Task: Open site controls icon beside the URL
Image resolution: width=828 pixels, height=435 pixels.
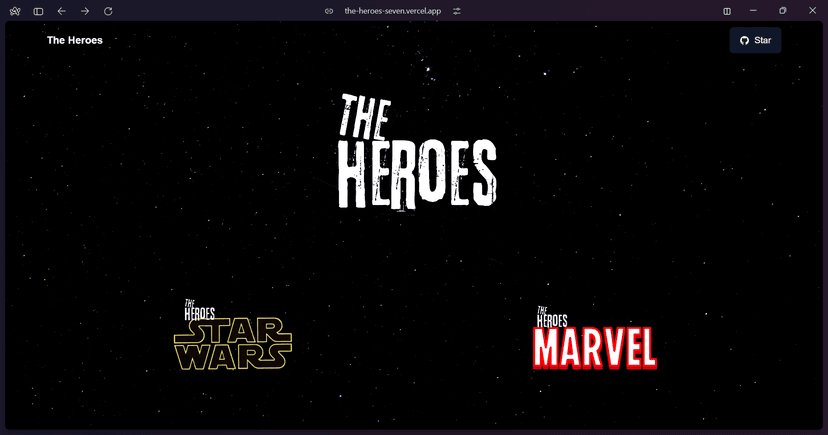Action: (457, 11)
